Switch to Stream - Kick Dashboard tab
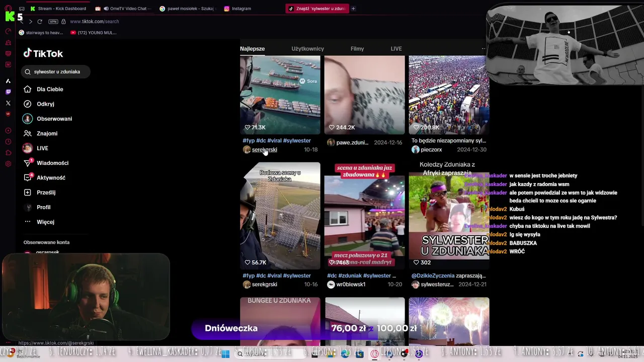The height and width of the screenshot is (362, 644). (58, 9)
